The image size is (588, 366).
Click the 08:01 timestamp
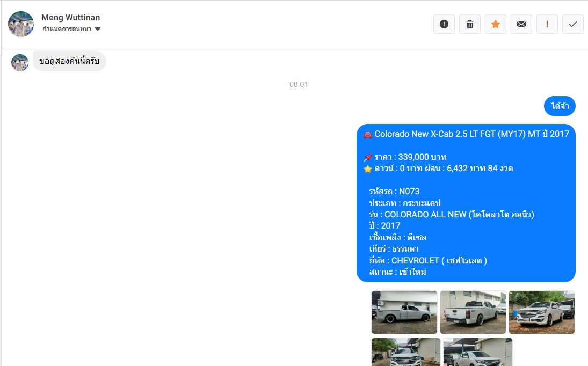[x=299, y=84]
